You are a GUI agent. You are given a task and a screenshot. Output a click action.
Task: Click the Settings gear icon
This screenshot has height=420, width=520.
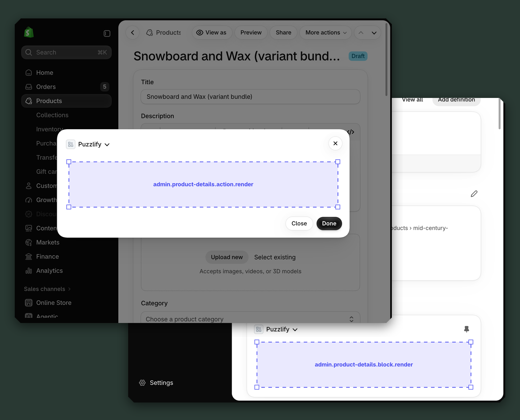[x=142, y=383]
